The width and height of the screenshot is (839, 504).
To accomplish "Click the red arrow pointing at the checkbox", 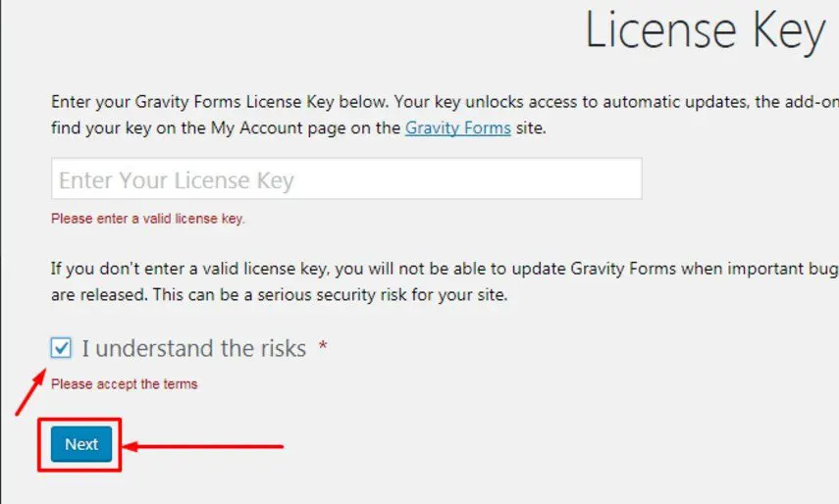I will coord(29,391).
